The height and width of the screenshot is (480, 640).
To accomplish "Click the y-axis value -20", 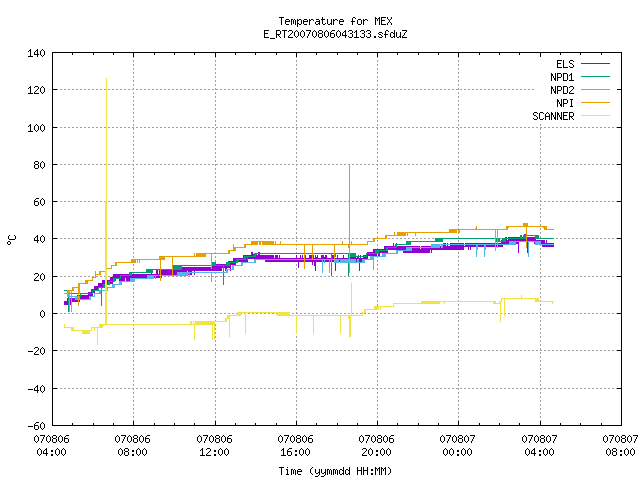I will [36, 351].
